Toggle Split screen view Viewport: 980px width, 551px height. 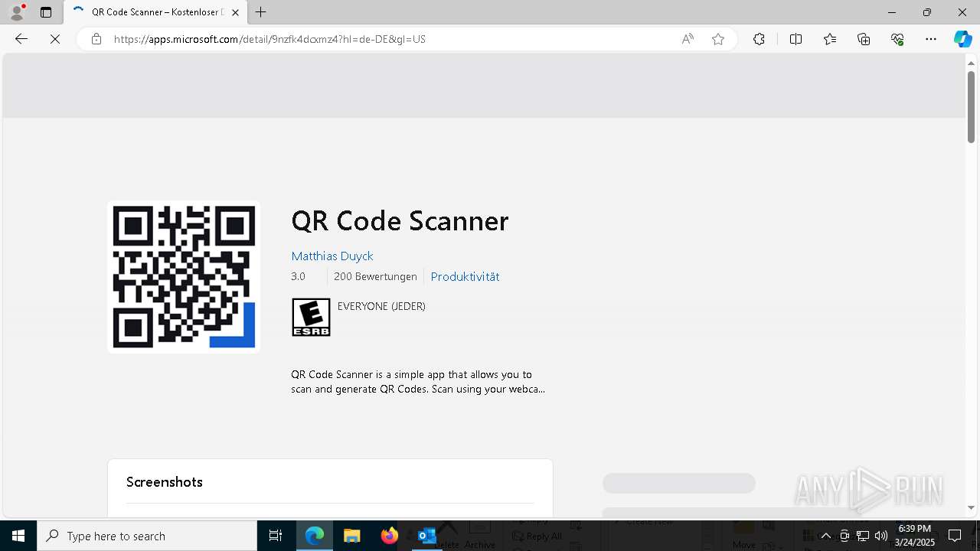point(795,39)
